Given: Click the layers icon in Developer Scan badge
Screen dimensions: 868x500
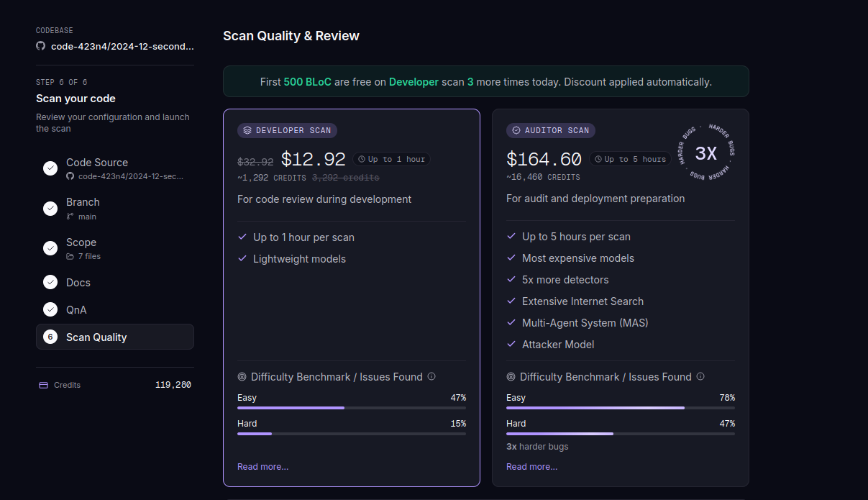Looking at the screenshot, I should tap(247, 130).
